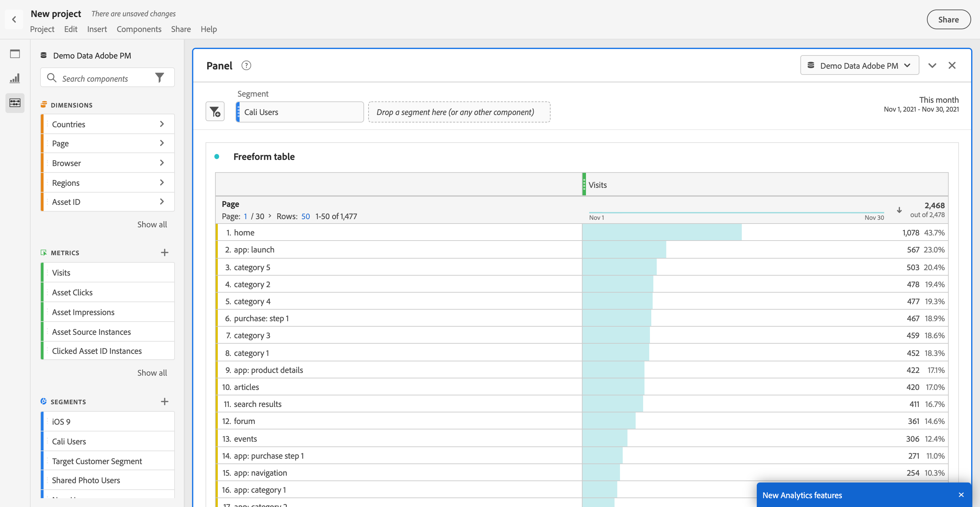Click the back arrow next to New project
Viewport: 980px width, 507px height.
click(x=14, y=19)
